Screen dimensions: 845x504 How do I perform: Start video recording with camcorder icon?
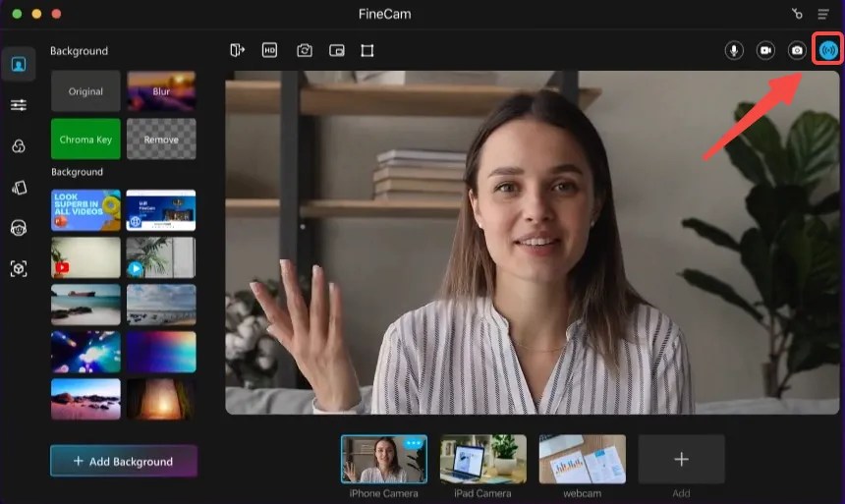(765, 50)
